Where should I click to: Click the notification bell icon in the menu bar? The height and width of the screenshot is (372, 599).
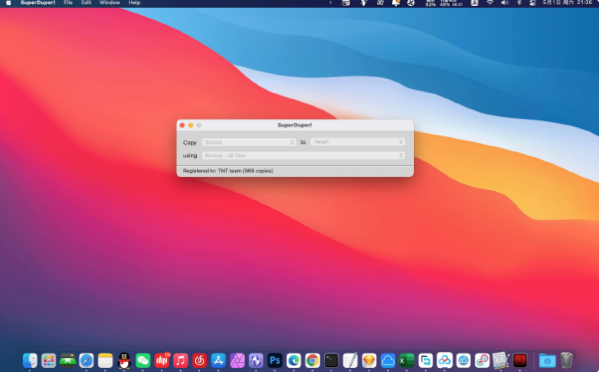click(x=396, y=3)
